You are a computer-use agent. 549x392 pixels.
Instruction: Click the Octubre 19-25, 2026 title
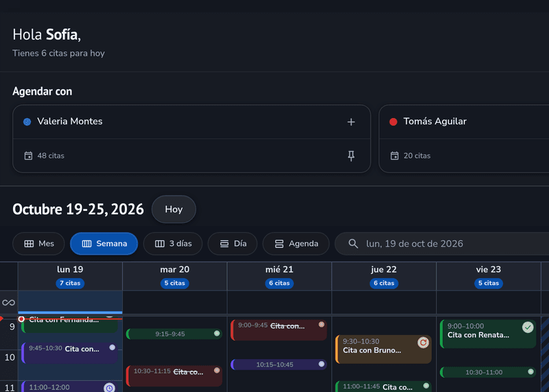tap(78, 209)
